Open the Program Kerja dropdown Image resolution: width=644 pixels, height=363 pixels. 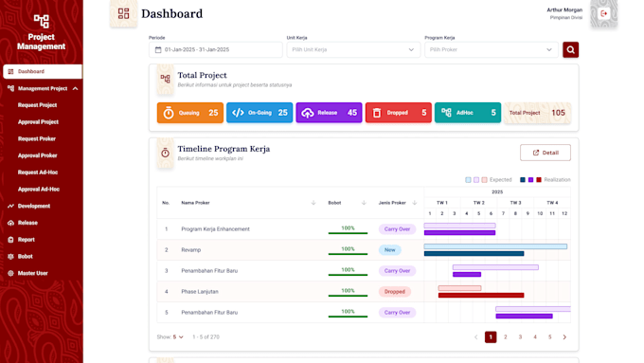tap(492, 49)
